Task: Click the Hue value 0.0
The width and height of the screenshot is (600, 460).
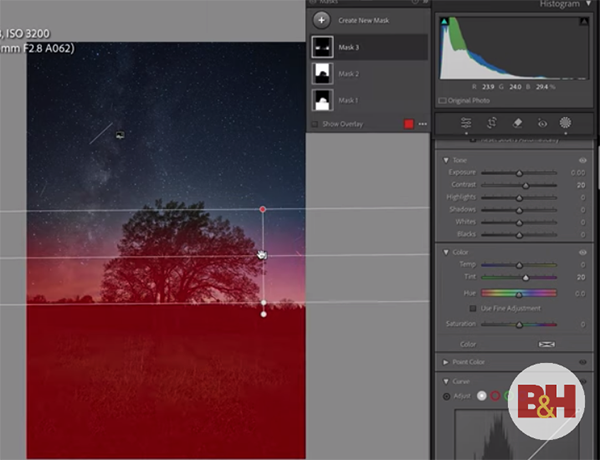Action: point(580,294)
